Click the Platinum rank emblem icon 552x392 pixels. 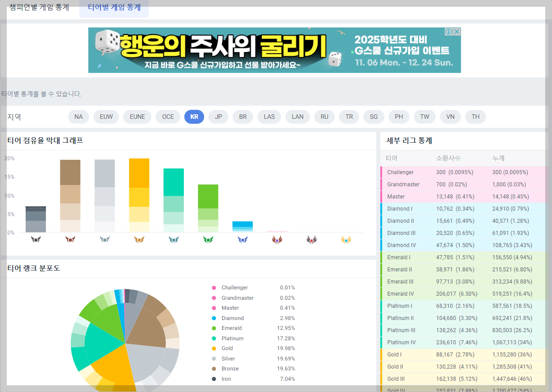point(173,239)
